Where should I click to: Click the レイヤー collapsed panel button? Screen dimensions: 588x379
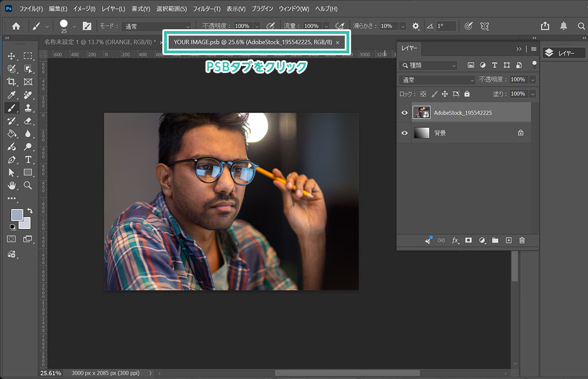(x=564, y=53)
